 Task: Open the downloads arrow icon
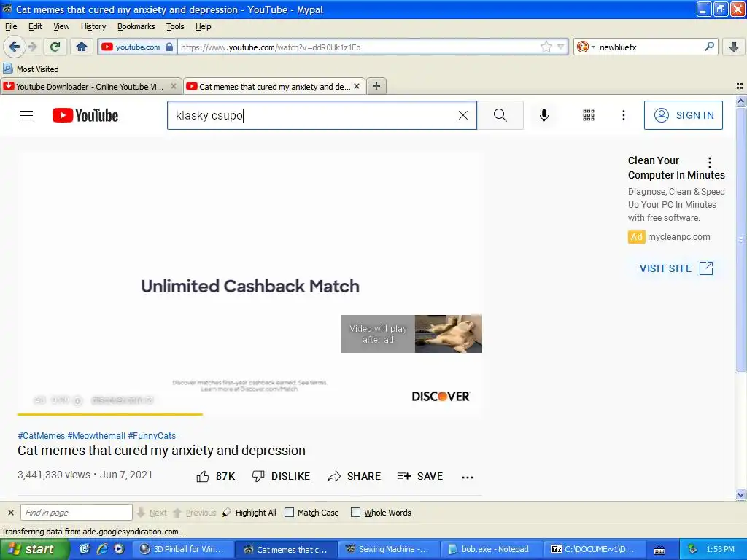pyautogui.click(x=734, y=47)
